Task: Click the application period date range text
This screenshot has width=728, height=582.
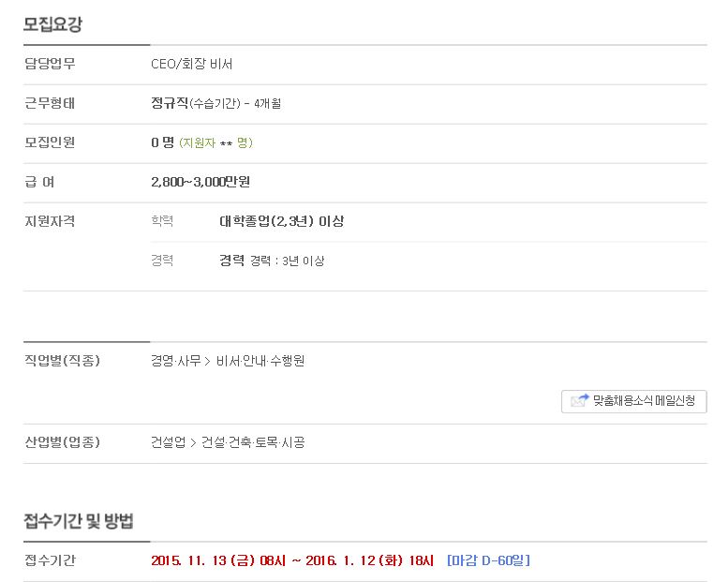Action: pos(292,560)
